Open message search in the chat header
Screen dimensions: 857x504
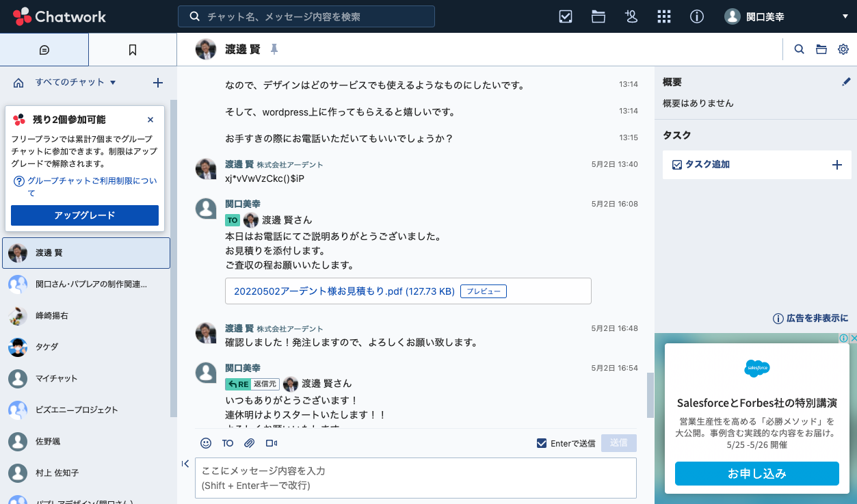[x=799, y=49]
